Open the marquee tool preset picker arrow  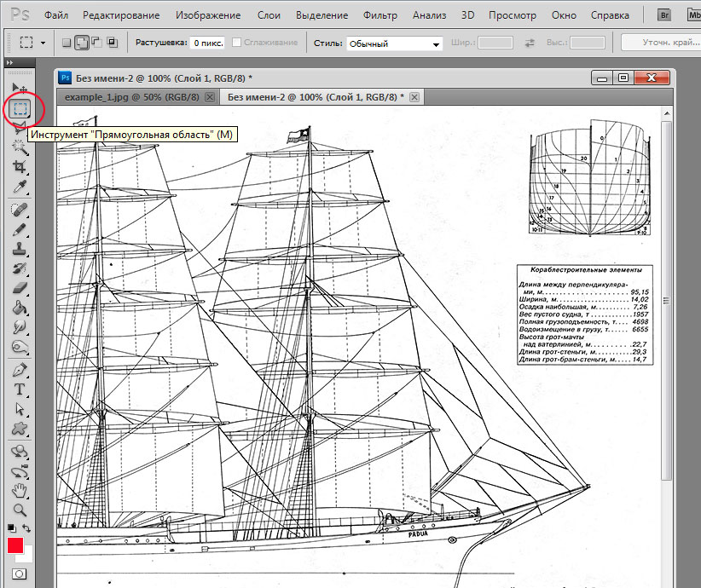point(43,43)
